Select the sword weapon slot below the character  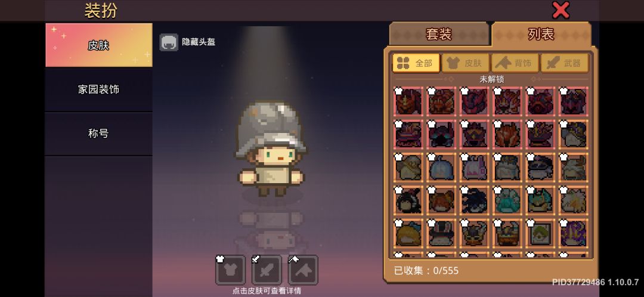pyautogui.click(x=267, y=270)
